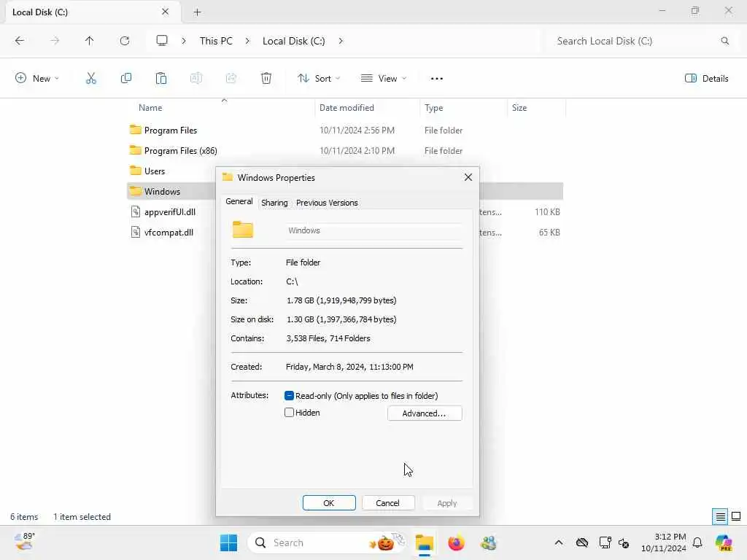Screen dimensions: 747x560
Task: Click the This PC breadcrumb
Action: pos(216,41)
